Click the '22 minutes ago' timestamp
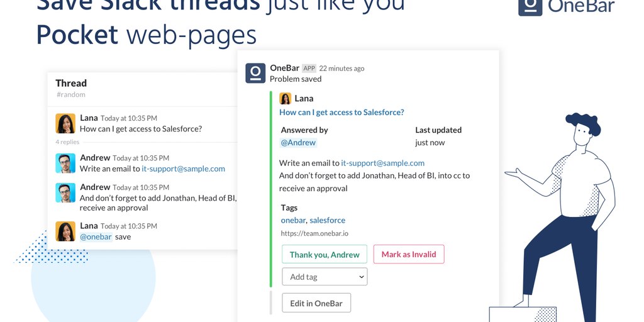 point(341,68)
